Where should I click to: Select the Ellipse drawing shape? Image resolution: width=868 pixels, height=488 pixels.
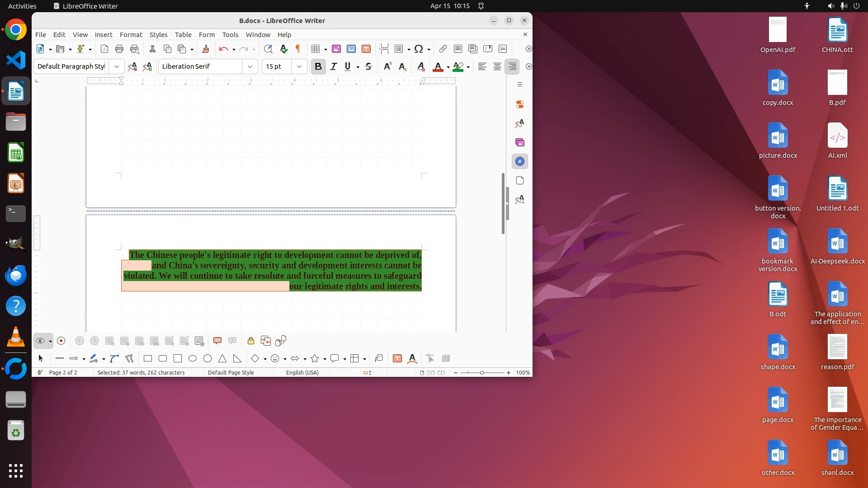pos(193,359)
